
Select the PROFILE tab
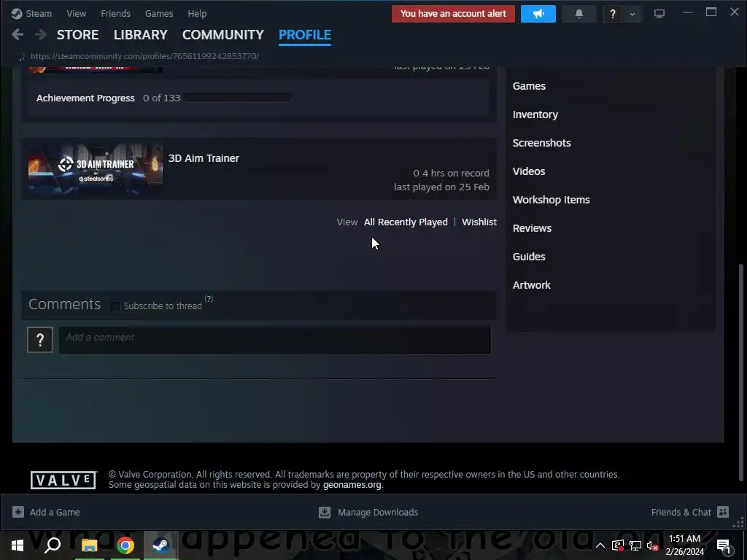pyautogui.click(x=305, y=35)
